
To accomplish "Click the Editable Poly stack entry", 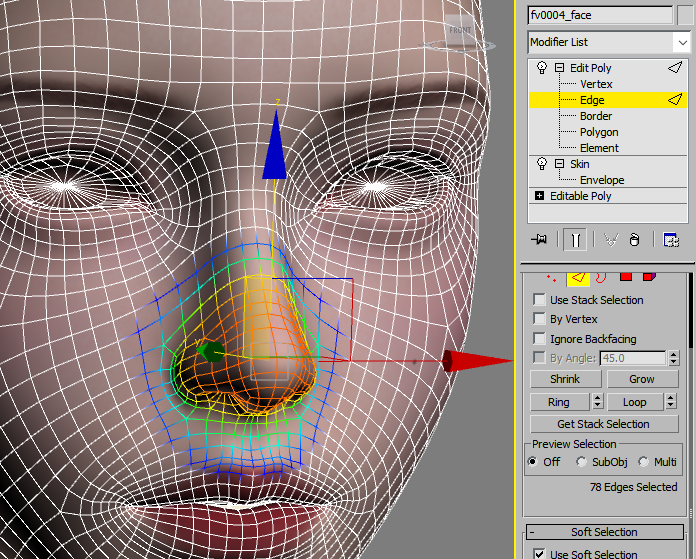I will (x=581, y=196).
